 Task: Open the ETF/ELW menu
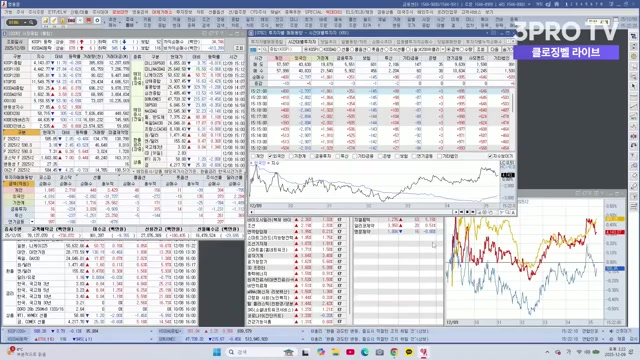tap(57, 12)
